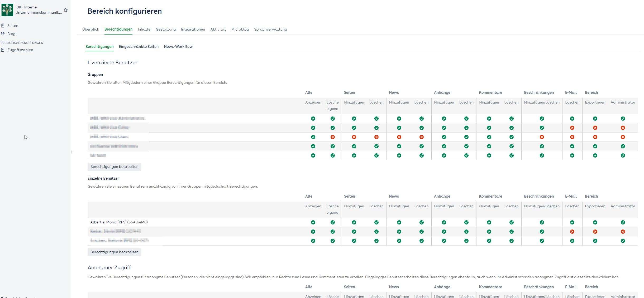Click Albertie's Alle Anzeigen green check

tap(313, 222)
